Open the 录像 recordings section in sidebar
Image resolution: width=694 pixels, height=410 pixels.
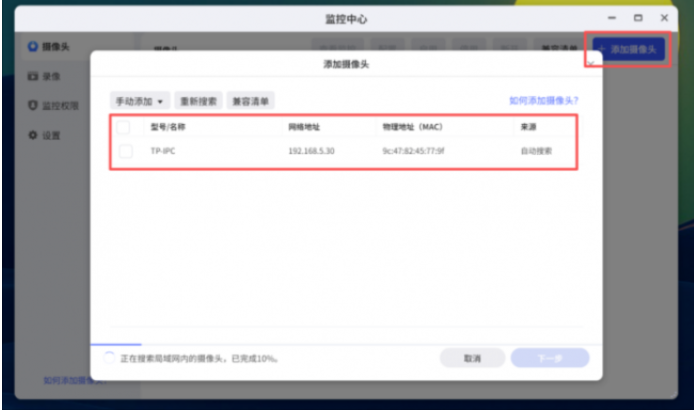coord(50,76)
